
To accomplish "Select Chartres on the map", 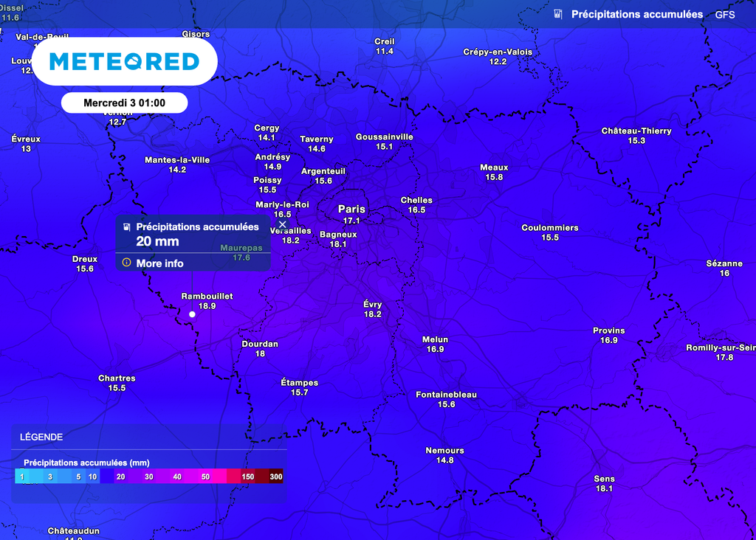I will point(117,383).
